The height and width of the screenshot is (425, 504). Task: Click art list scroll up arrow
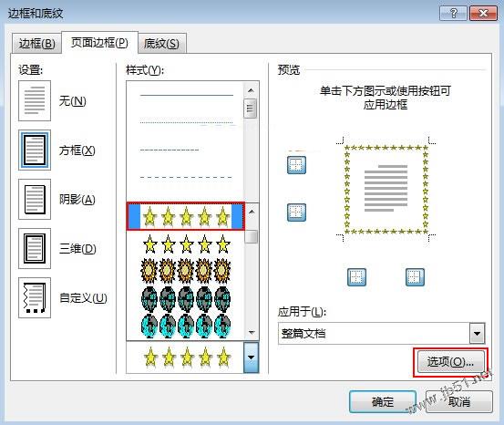[x=252, y=212]
